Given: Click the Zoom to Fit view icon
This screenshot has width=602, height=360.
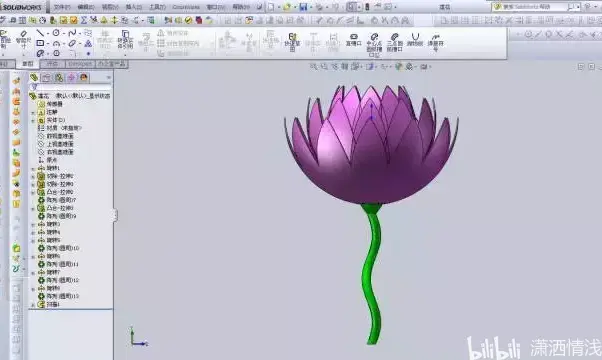Looking at the screenshot, I should (x=313, y=66).
